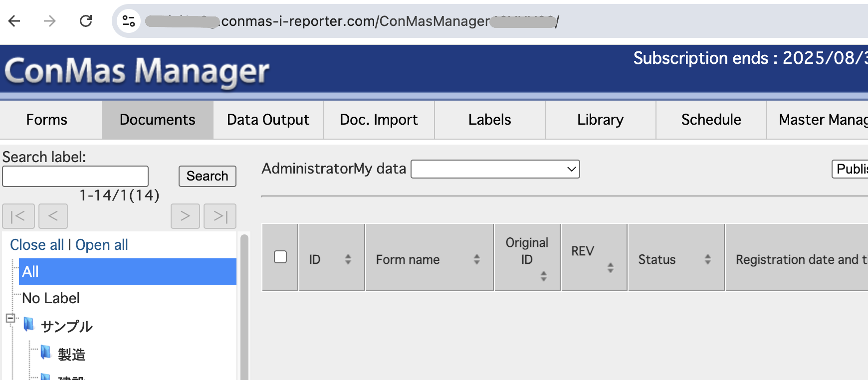Go back to the previous browser page

point(14,21)
